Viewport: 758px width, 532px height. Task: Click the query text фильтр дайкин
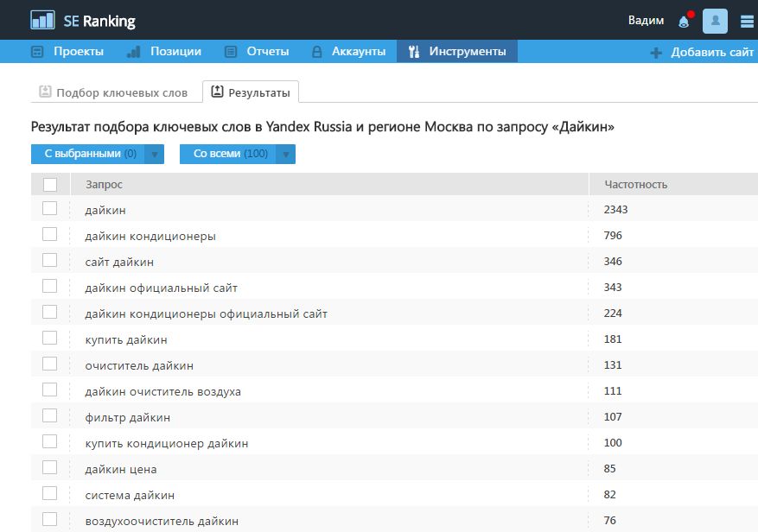(x=128, y=418)
